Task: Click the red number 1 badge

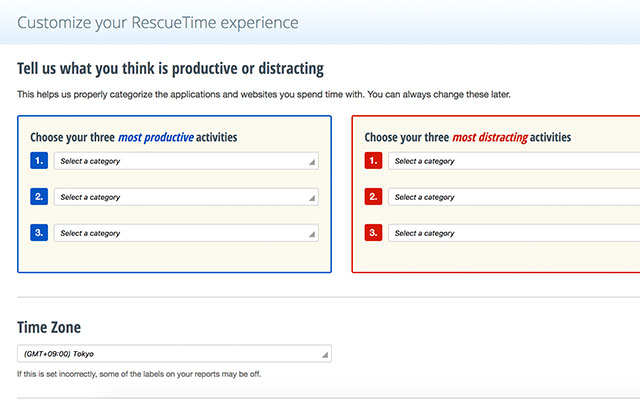Action: pyautogui.click(x=373, y=161)
